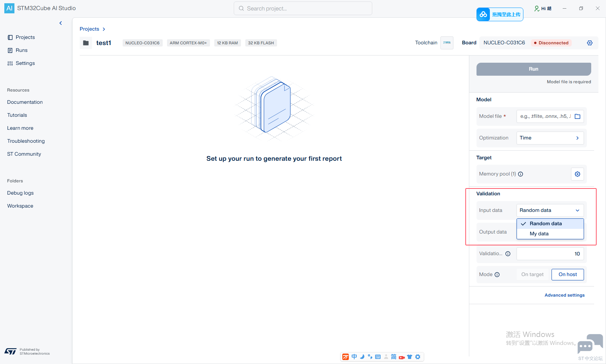Click the Learn more link
The image size is (606, 364).
coord(20,128)
